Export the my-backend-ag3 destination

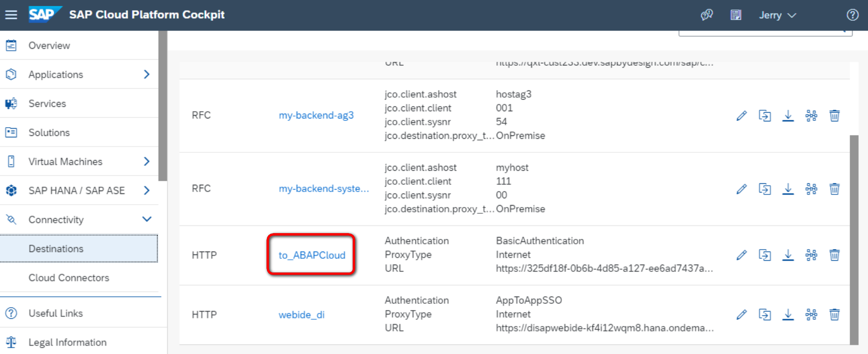tap(788, 116)
